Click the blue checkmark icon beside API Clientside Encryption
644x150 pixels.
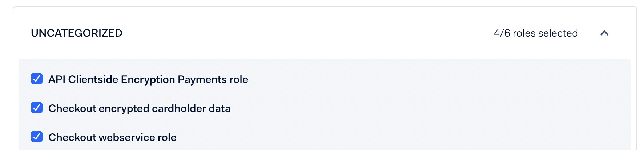click(37, 79)
